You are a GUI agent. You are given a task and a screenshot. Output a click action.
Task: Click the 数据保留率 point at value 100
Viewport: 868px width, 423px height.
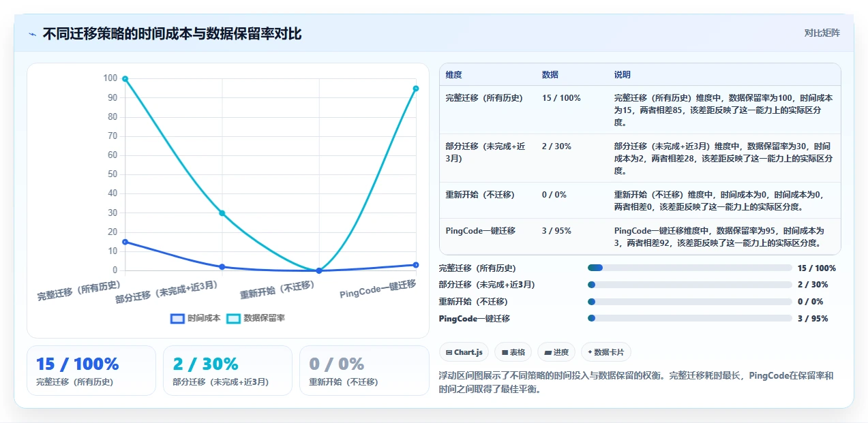pos(125,79)
